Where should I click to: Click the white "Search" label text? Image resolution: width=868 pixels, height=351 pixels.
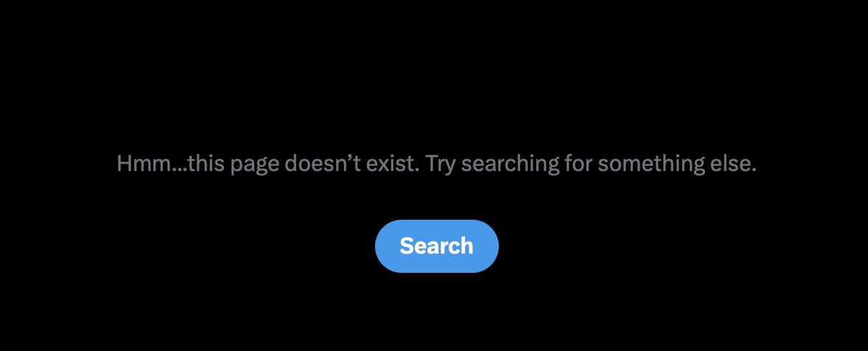[x=437, y=246]
